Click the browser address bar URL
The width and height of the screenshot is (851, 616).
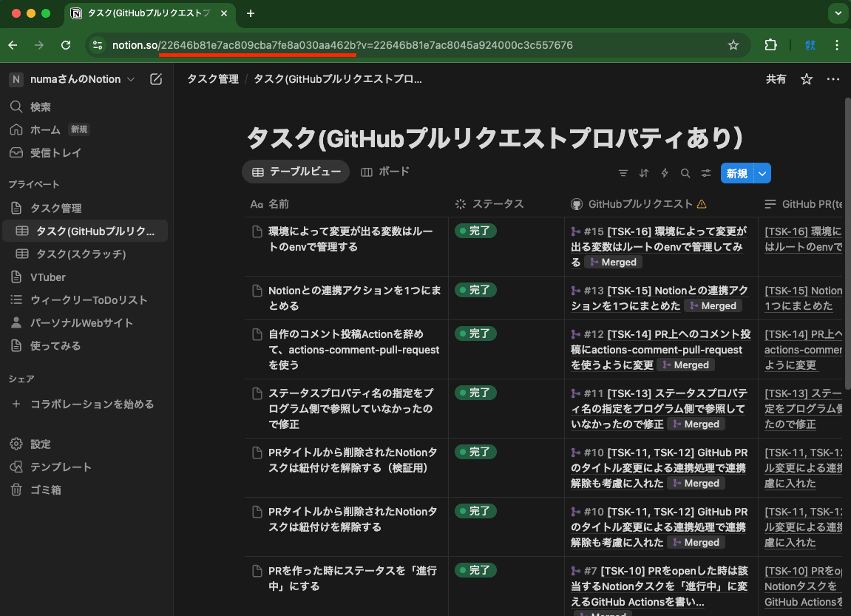tap(342, 45)
